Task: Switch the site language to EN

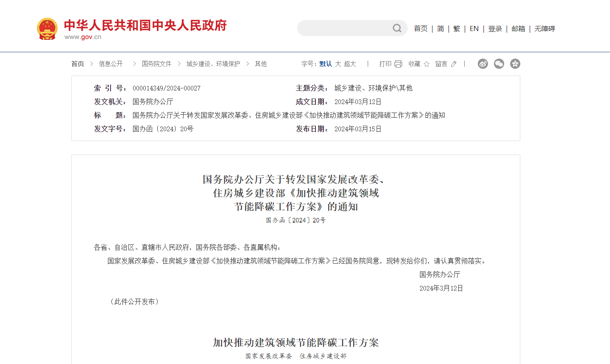Action: coord(474,28)
